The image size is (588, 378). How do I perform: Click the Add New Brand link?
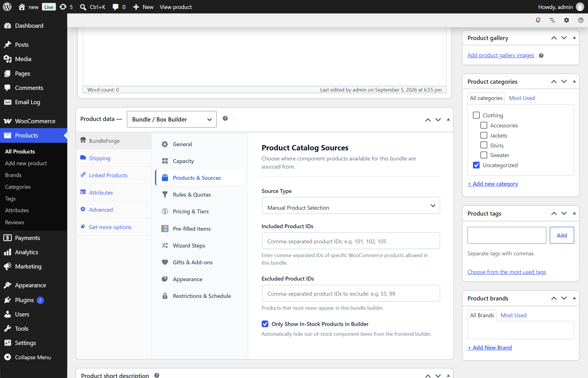click(x=490, y=347)
